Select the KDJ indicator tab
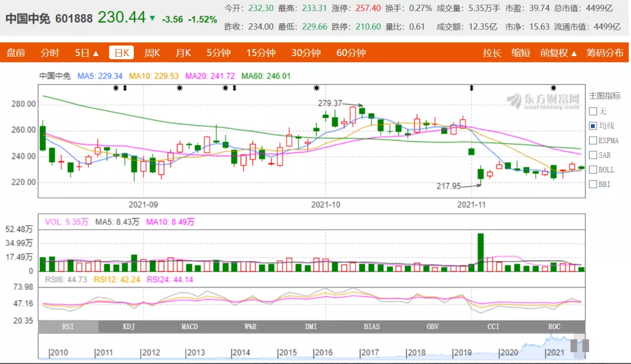The image size is (631, 364). [x=129, y=327]
